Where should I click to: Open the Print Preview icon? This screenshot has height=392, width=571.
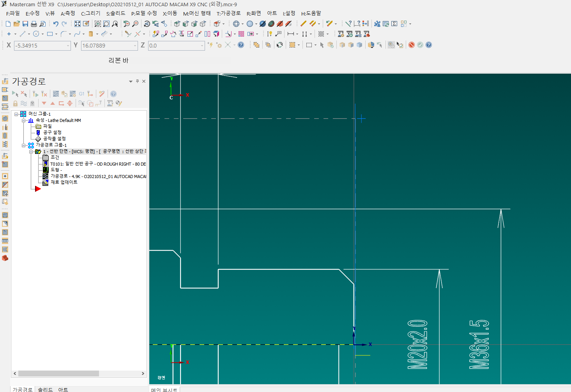point(42,24)
